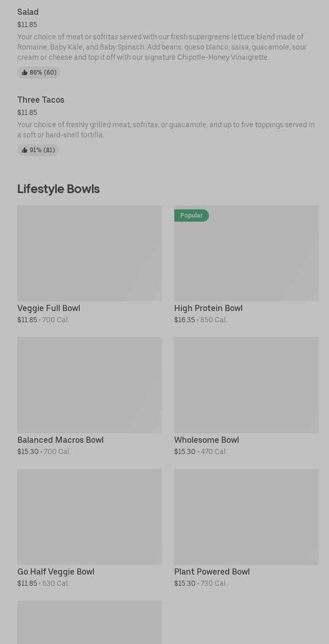
Task: Click the Plant Powered Bowl name
Action: pyautogui.click(x=212, y=571)
